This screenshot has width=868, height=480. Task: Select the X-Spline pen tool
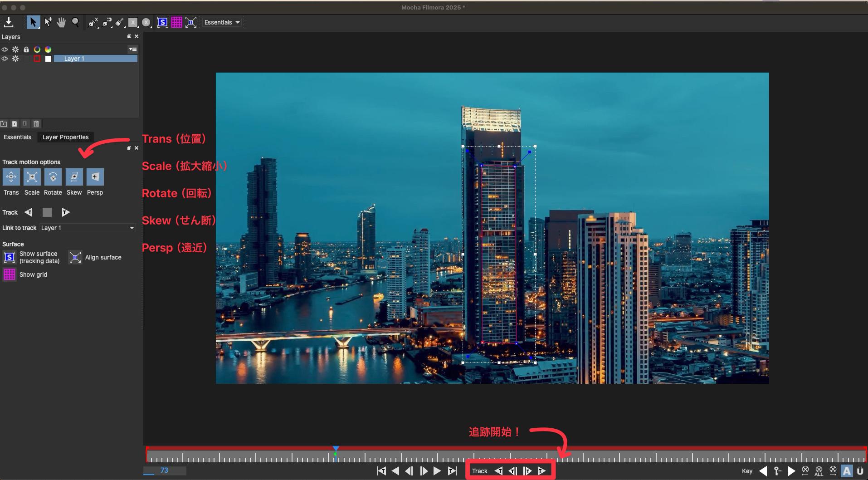[93, 22]
